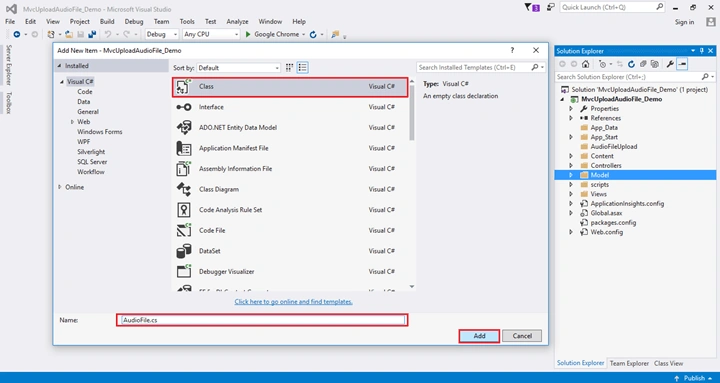720x383 pixels.
Task: Click the Save All toolbar icon
Action: (x=92, y=34)
